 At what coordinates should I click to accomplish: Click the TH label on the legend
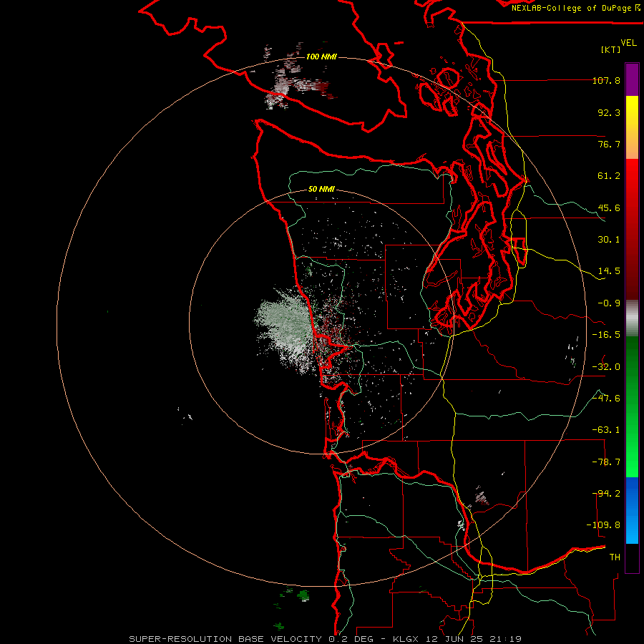coord(615,557)
